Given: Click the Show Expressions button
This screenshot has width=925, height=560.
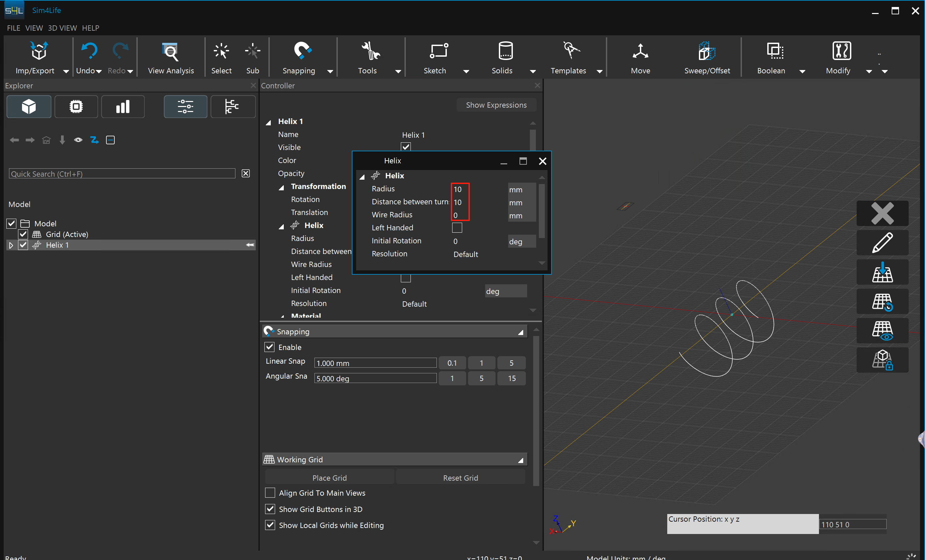Looking at the screenshot, I should click(x=496, y=105).
